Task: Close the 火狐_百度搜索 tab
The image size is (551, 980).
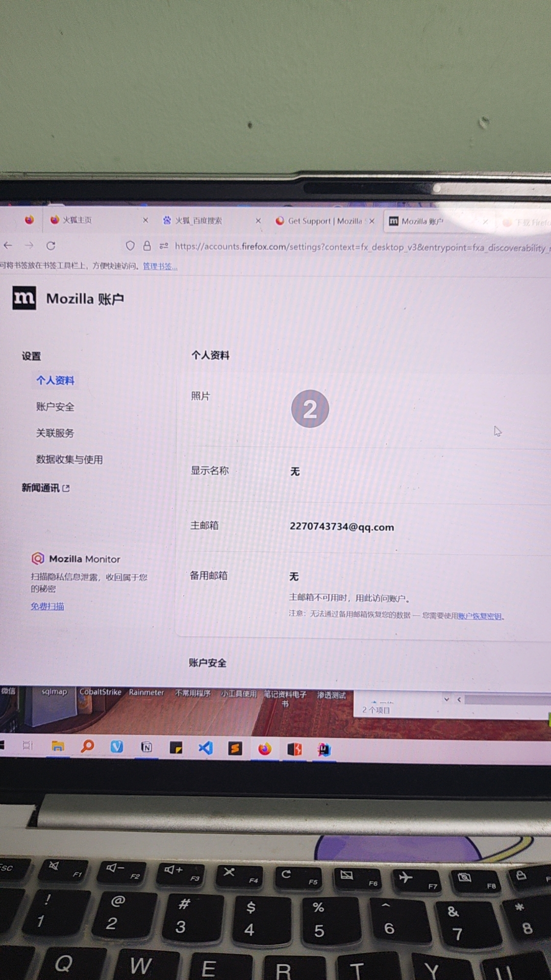Action: 258,220
